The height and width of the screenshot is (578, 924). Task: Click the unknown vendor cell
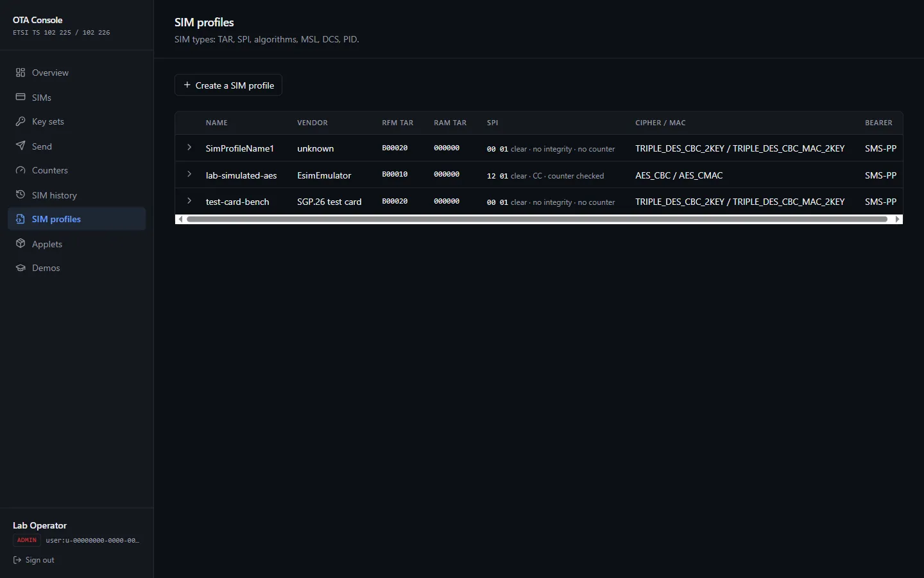pyautogui.click(x=316, y=148)
